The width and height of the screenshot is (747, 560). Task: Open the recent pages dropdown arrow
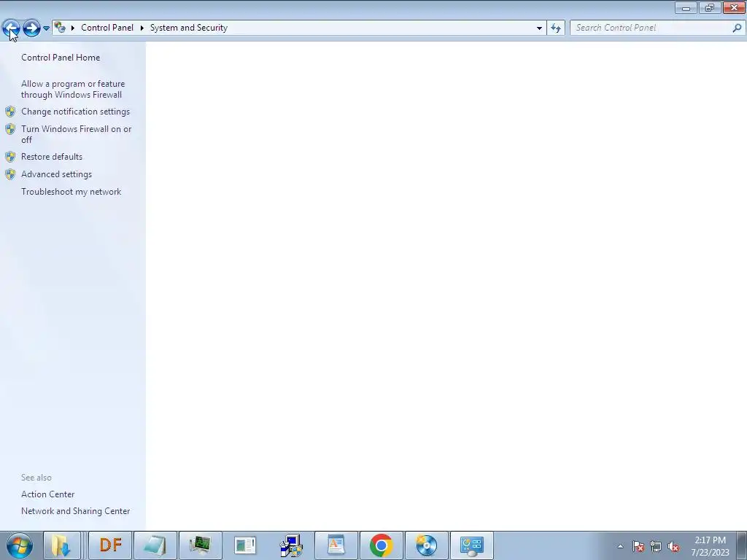click(x=46, y=28)
